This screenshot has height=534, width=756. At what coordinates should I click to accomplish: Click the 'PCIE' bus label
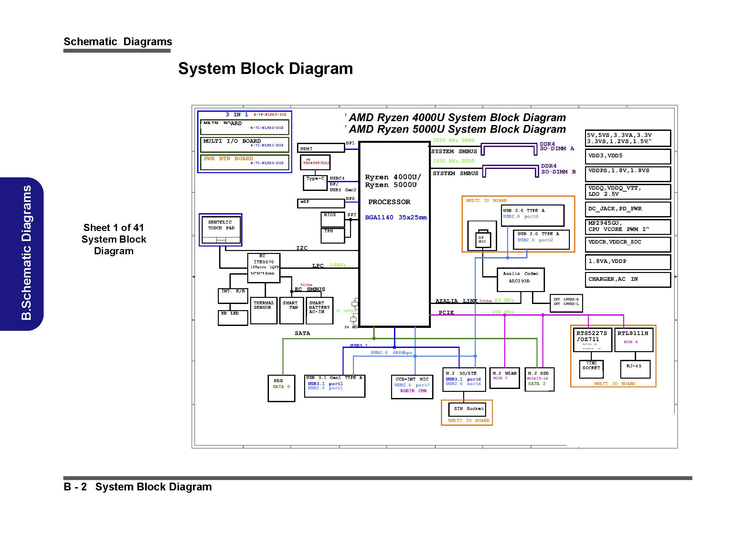(x=446, y=312)
